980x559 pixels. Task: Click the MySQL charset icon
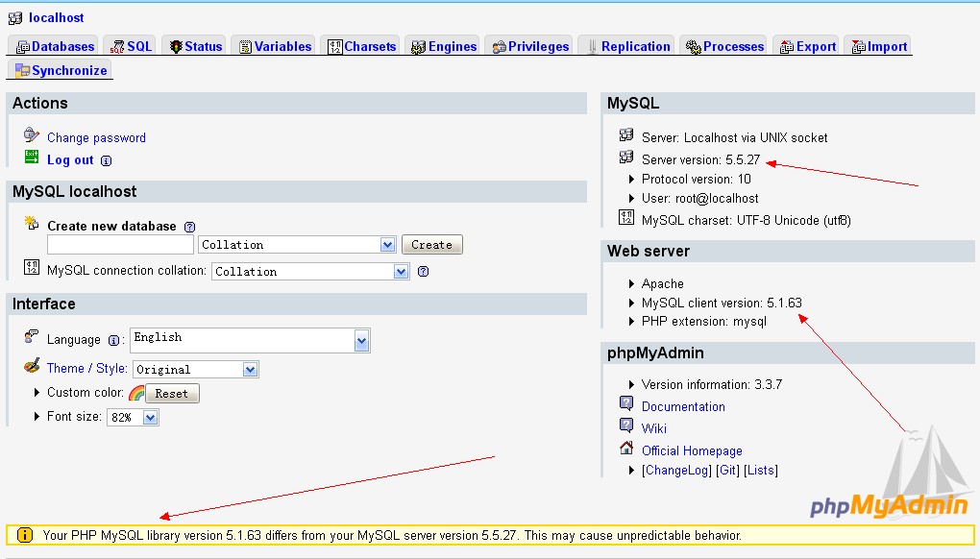click(626, 217)
